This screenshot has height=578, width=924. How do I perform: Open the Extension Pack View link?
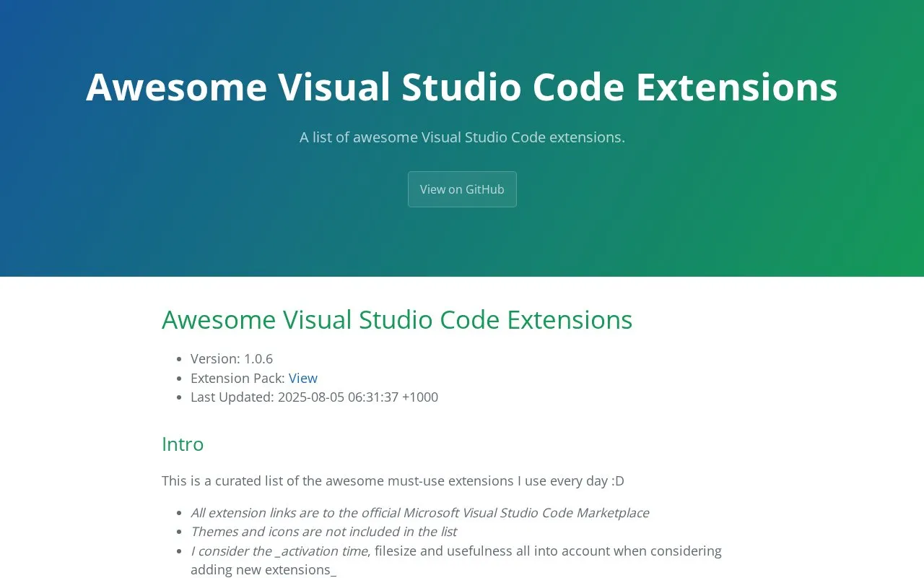(303, 378)
